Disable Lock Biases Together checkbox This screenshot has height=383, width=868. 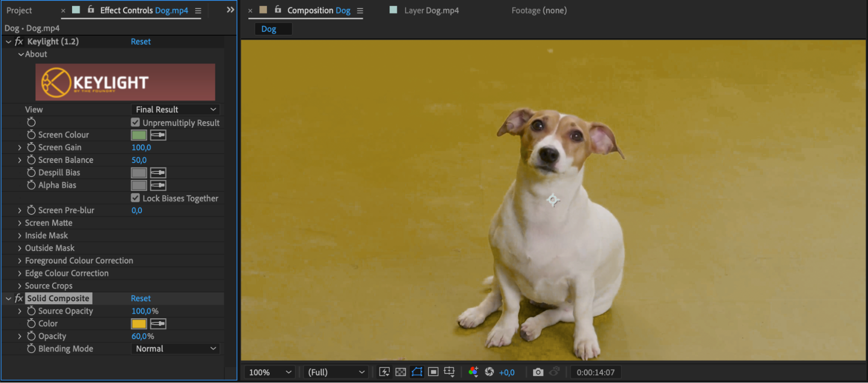pos(135,198)
